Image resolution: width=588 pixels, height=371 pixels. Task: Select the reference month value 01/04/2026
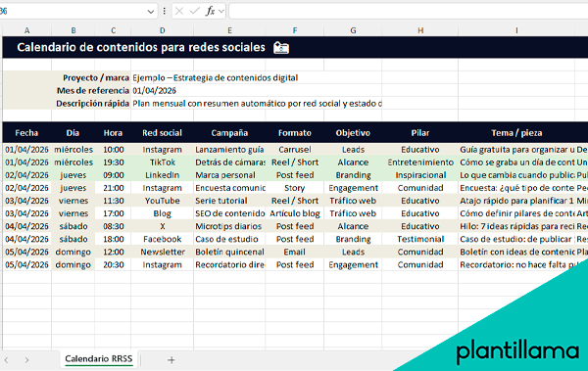155,91
